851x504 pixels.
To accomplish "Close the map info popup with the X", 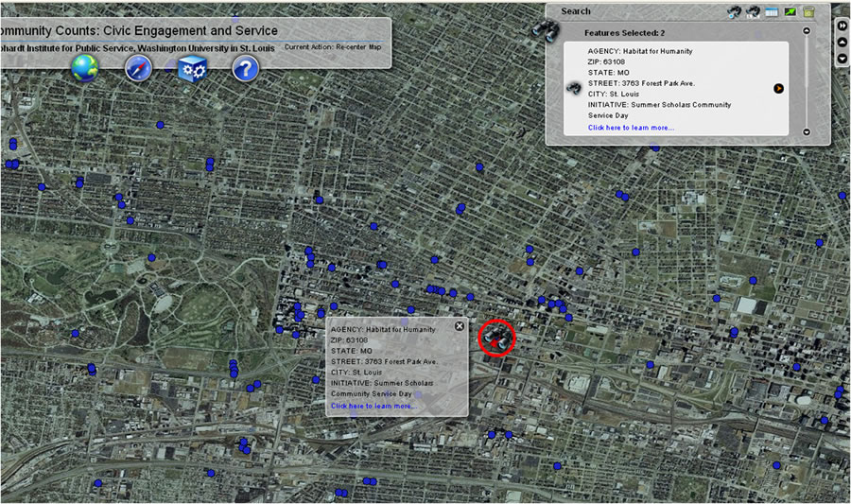I will [x=460, y=326].
